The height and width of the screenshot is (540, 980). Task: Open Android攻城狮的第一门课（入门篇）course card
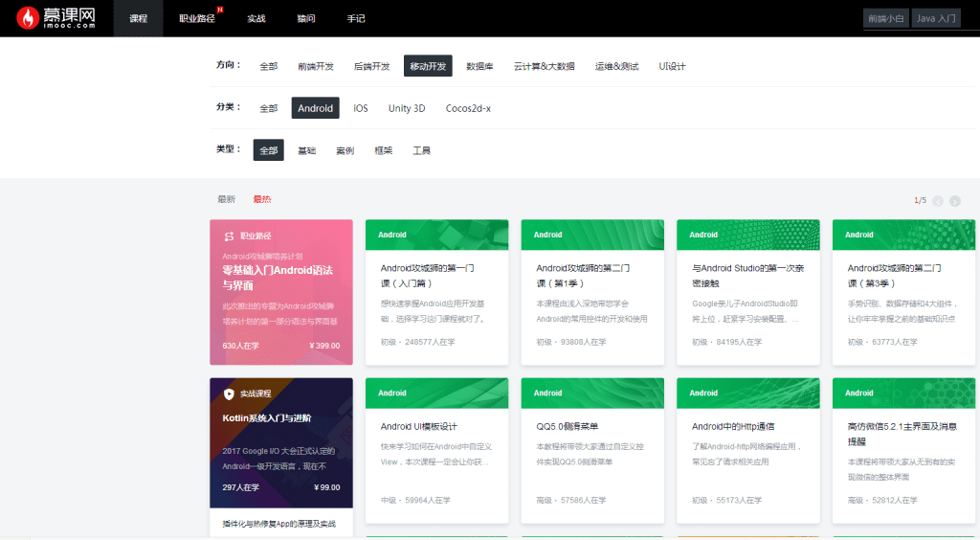tap(436, 292)
